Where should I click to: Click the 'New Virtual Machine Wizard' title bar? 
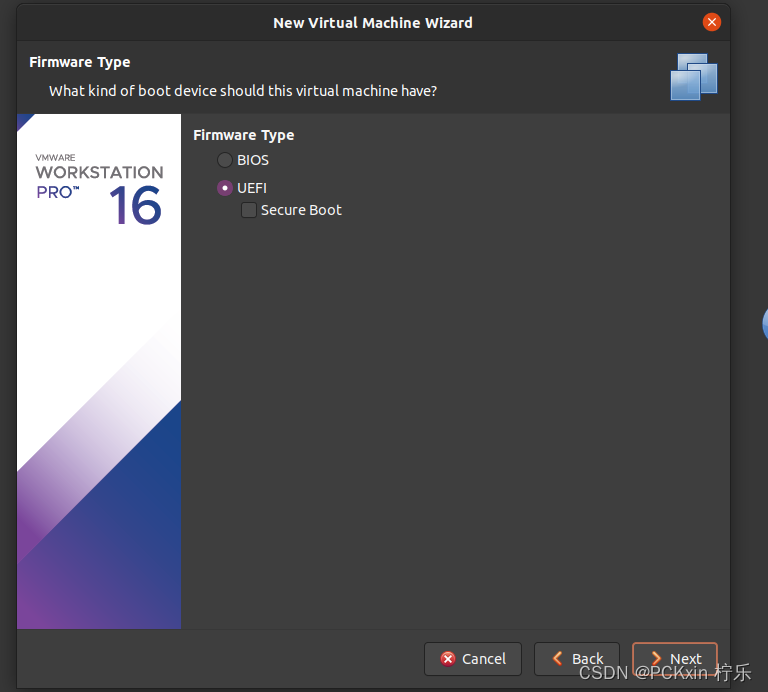(x=373, y=23)
